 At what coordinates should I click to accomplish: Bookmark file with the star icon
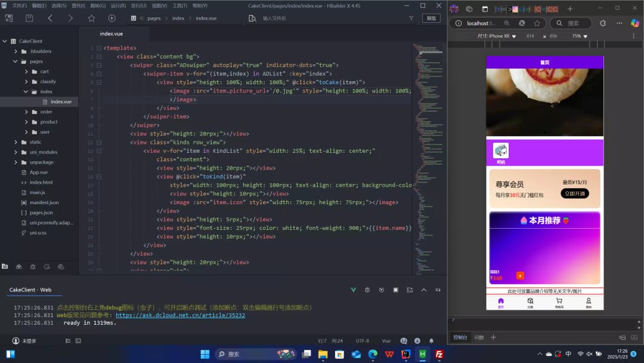pos(91,19)
